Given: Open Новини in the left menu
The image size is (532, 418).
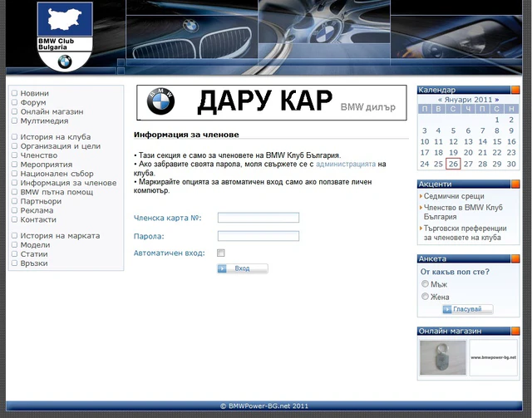Looking at the screenshot, I should 35,93.
